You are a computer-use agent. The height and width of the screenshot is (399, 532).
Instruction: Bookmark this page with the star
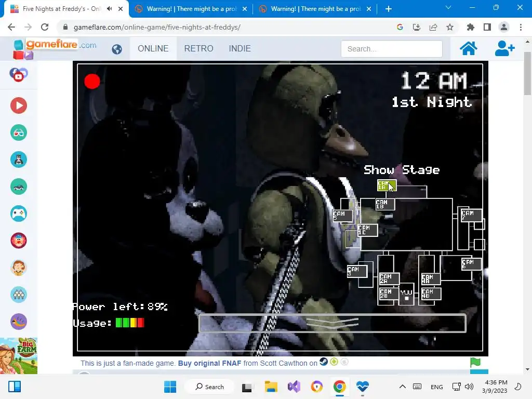(x=450, y=27)
